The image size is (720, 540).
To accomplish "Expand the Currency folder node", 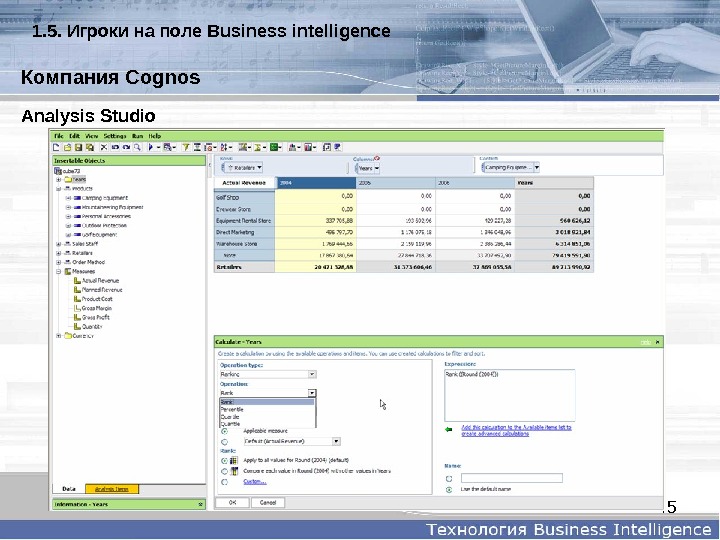I will (59, 336).
